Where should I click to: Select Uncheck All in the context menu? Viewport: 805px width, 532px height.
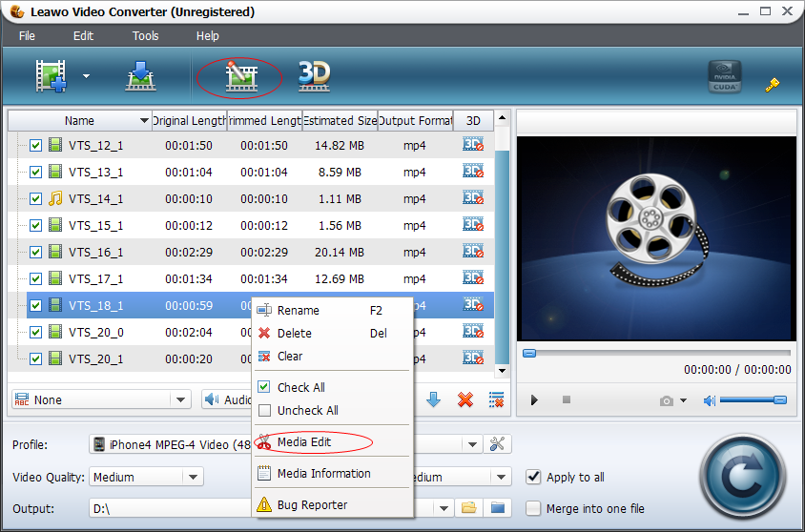(334, 410)
